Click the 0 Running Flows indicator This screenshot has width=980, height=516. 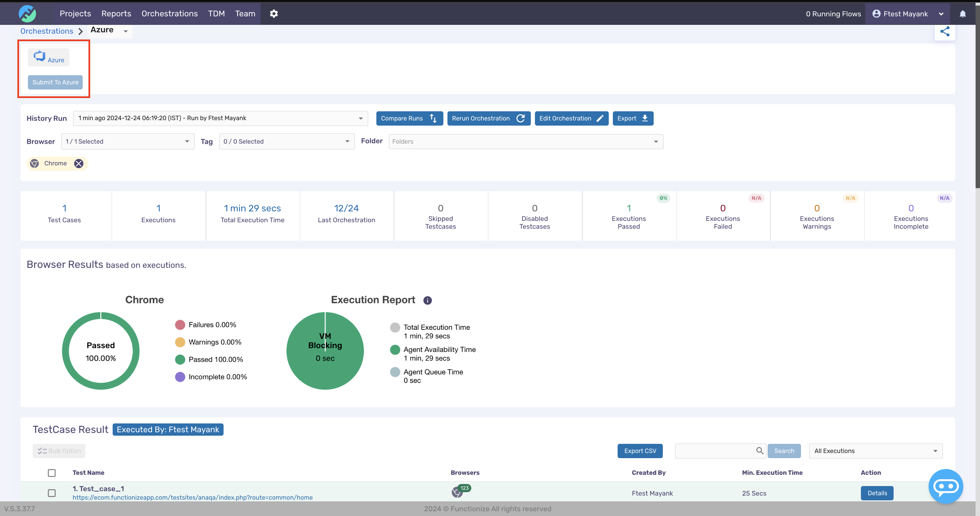833,14
